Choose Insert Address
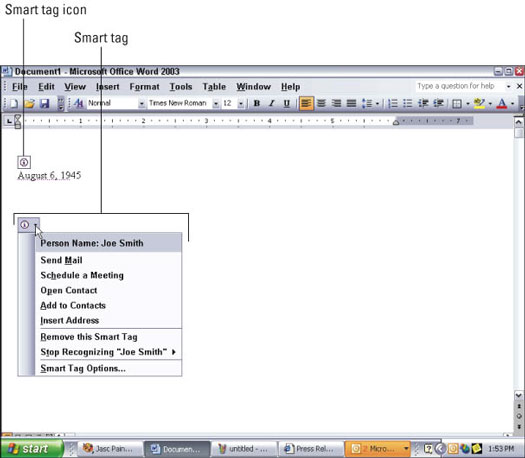Screen dimensions: 525x458 (108, 320)
